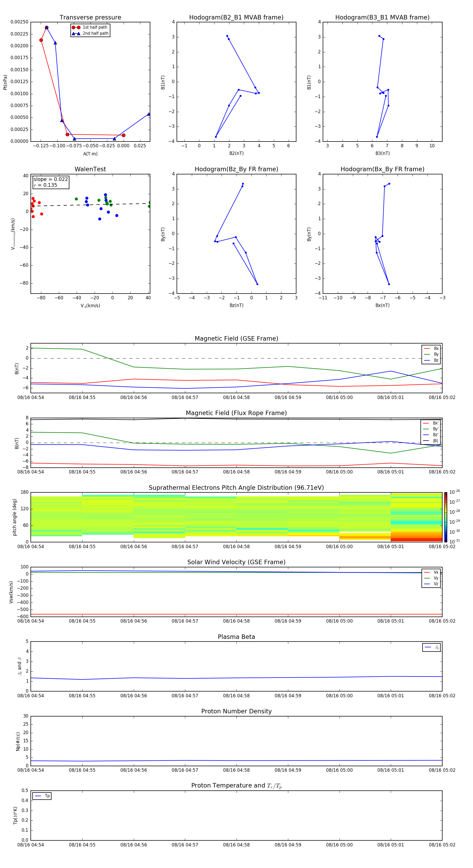This screenshot has height=868, width=473.
Task: Select the 'slope = 0.022' annotation
Action: click(51, 179)
